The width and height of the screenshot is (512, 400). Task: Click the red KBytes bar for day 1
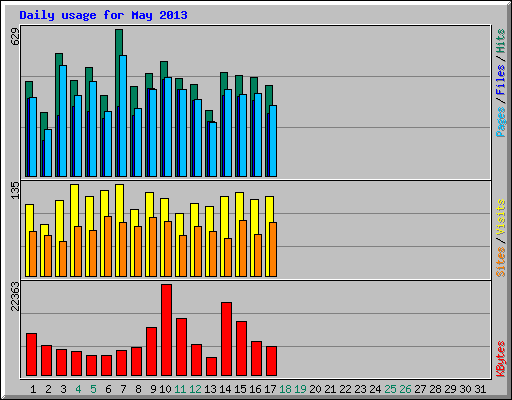(x=32, y=355)
